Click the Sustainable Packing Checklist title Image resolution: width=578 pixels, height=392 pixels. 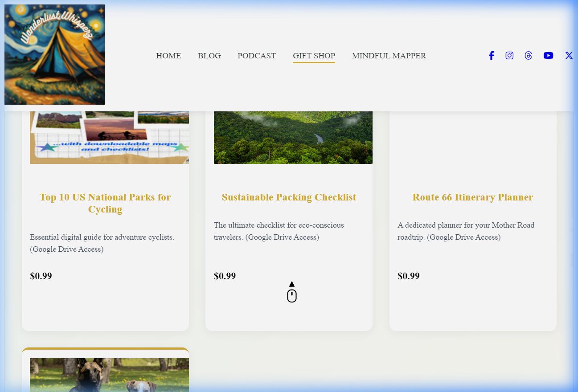[x=289, y=197]
